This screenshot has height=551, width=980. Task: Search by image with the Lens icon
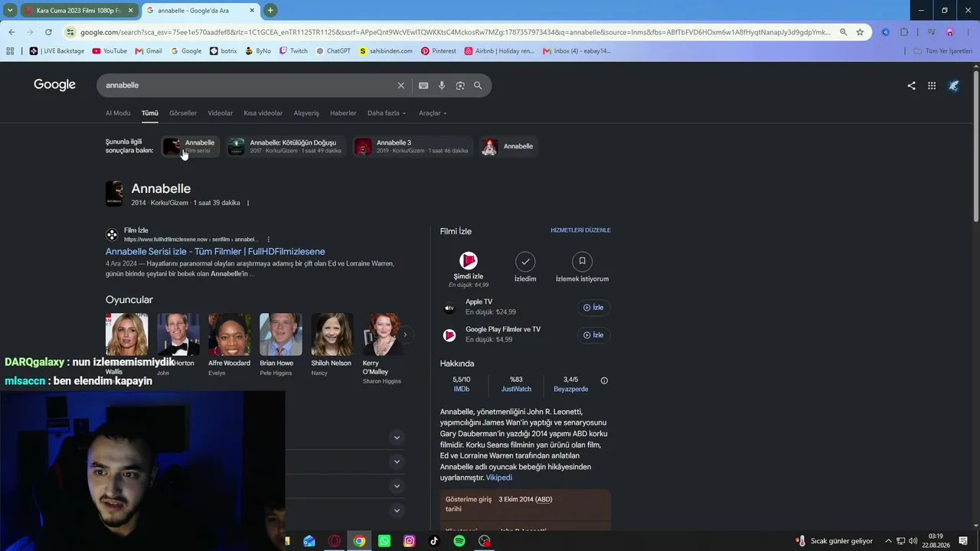[x=460, y=86]
